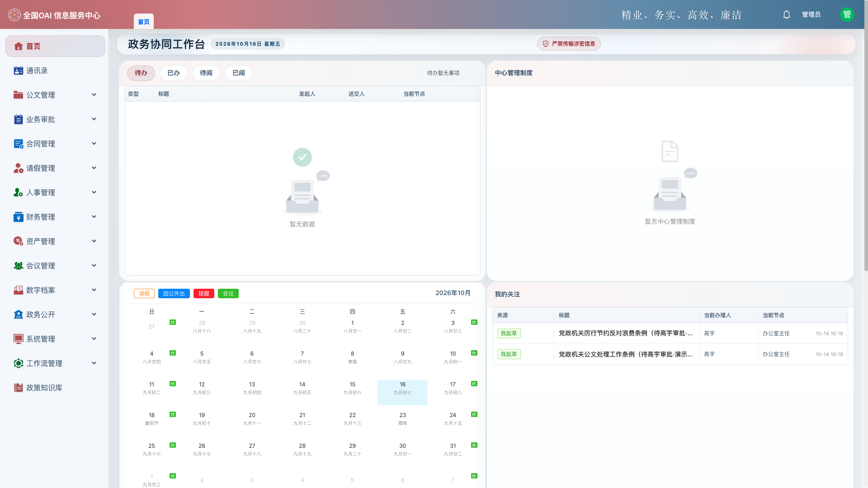Select the 首页 home icon in sidebar
Screen dimensions: 868x488
[19, 46]
